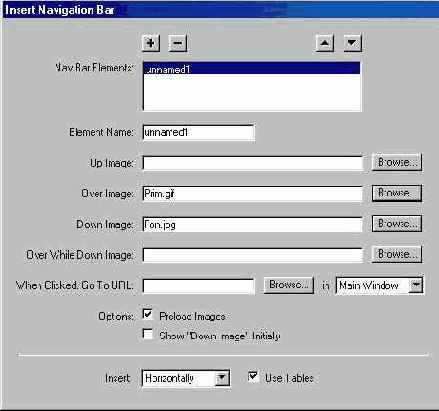The height and width of the screenshot is (411, 439).
Task: Focus the When Clicked Go To URL field
Action: (x=198, y=286)
